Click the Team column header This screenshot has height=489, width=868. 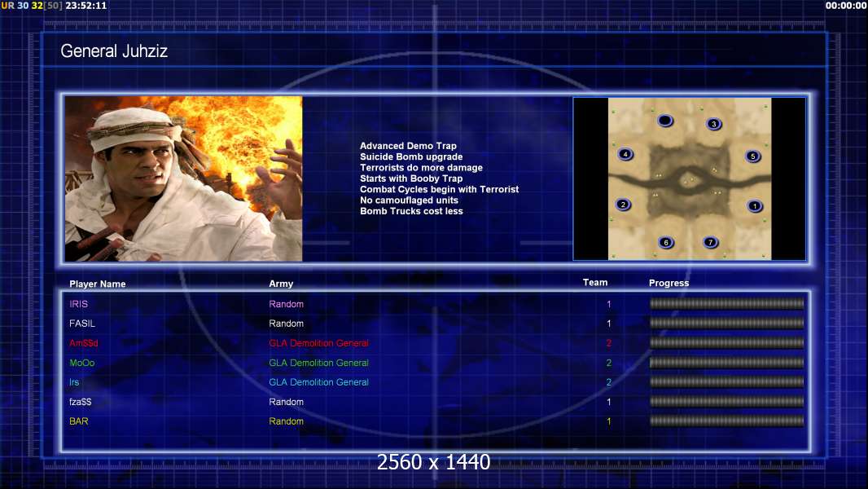[595, 283]
